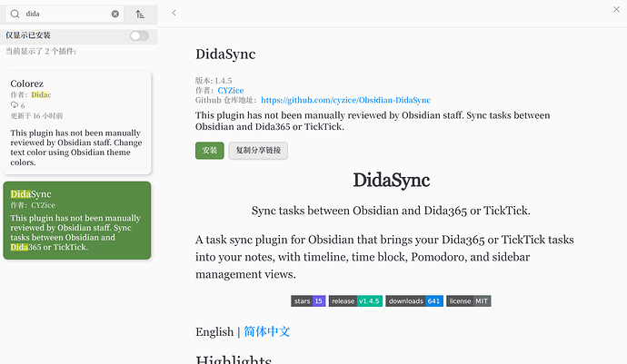The width and height of the screenshot is (627, 364).
Task: Click the Colorez download count icon
Action: (15, 105)
